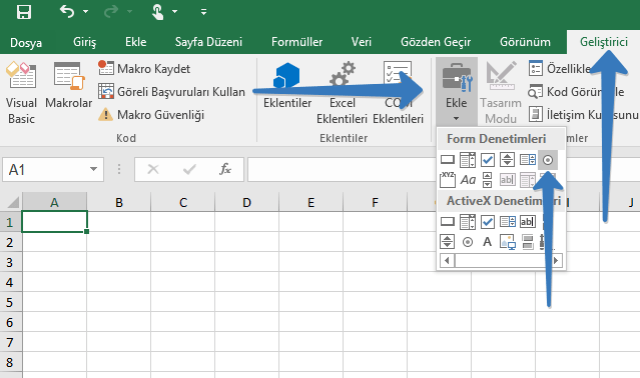This screenshot has height=378, width=640.
Task: Open the Gözden Geçir tab
Action: [x=436, y=42]
